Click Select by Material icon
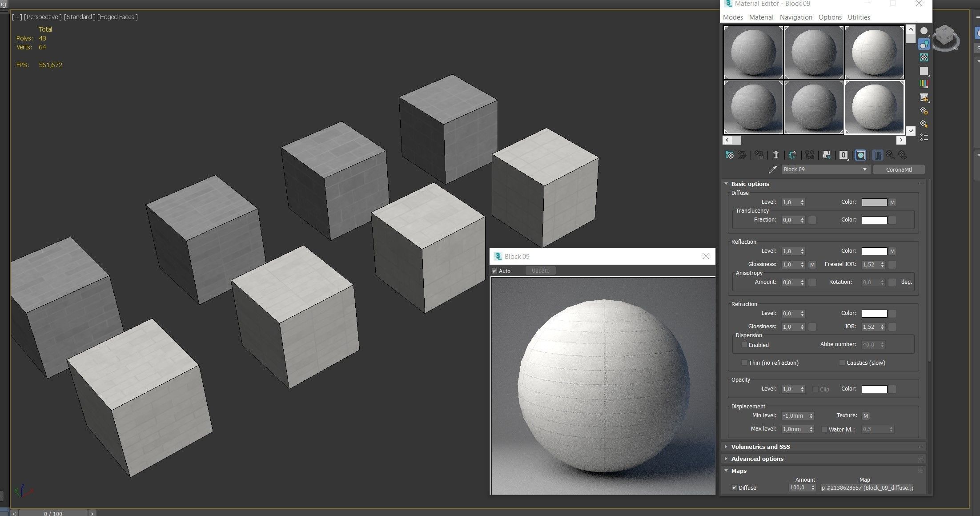This screenshot has height=516, width=980. [x=924, y=124]
